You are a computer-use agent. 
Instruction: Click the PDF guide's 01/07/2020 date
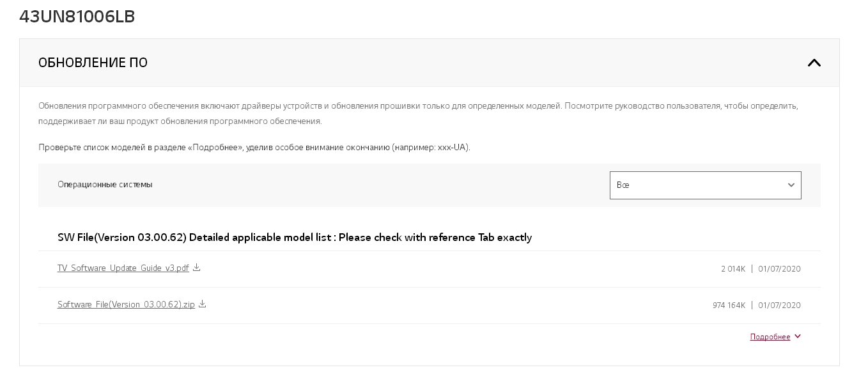click(779, 269)
